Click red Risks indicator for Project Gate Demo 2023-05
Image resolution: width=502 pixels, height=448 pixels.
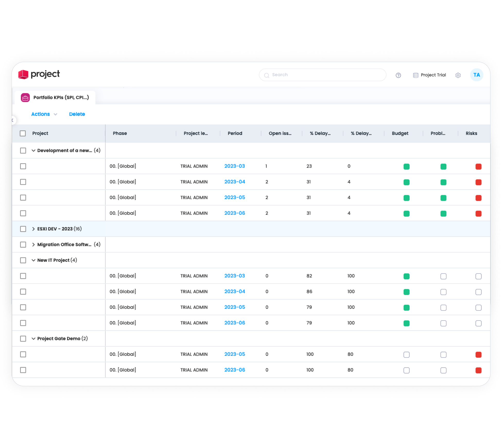[478, 355]
